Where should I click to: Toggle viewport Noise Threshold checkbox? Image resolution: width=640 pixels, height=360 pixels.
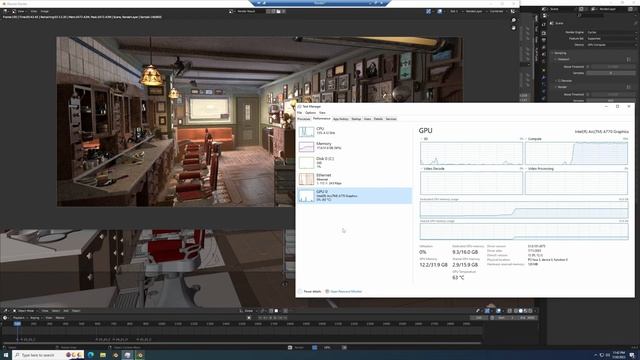587,67
